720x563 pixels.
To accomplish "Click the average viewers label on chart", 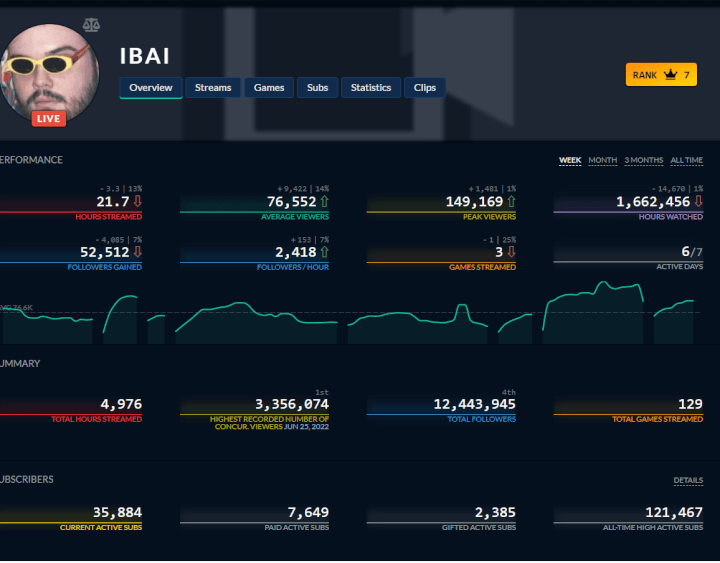I will (17, 307).
